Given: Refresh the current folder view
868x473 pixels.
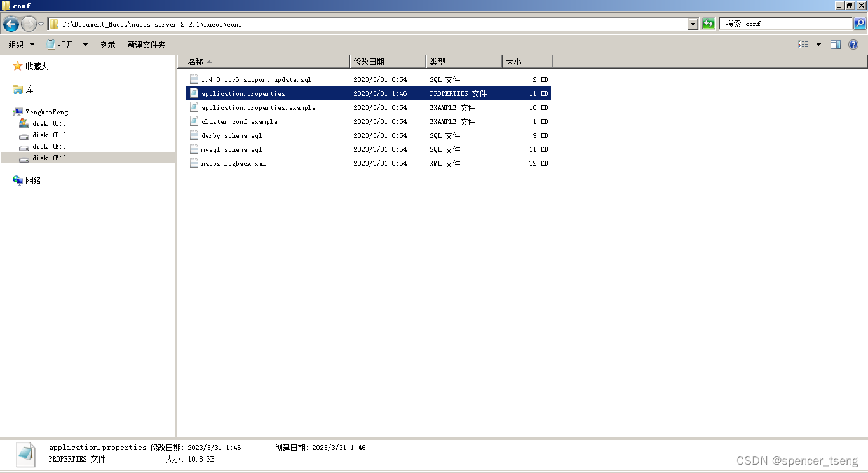Looking at the screenshot, I should [708, 24].
